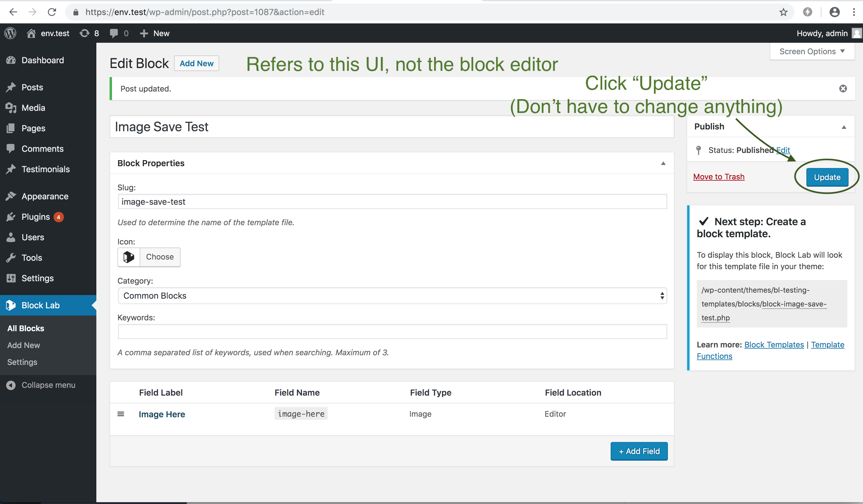The height and width of the screenshot is (504, 863).
Task: Open the admin user avatar
Action: pyautogui.click(x=857, y=33)
